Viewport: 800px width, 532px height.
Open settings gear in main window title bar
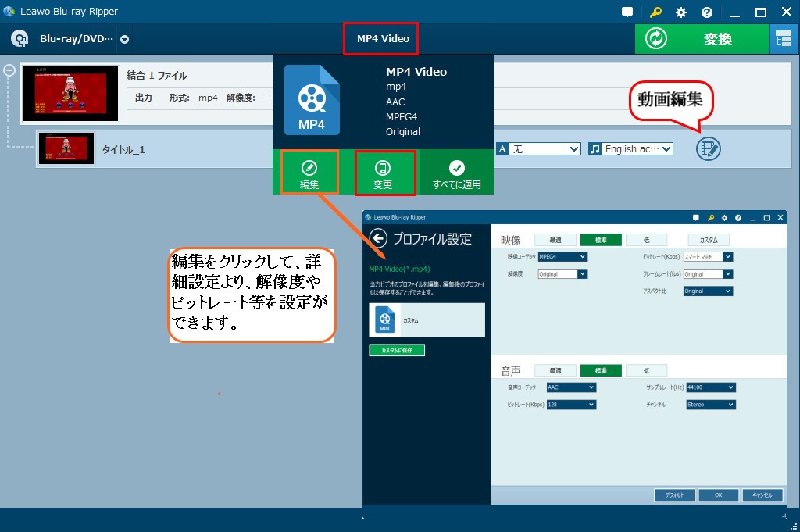coord(681,12)
